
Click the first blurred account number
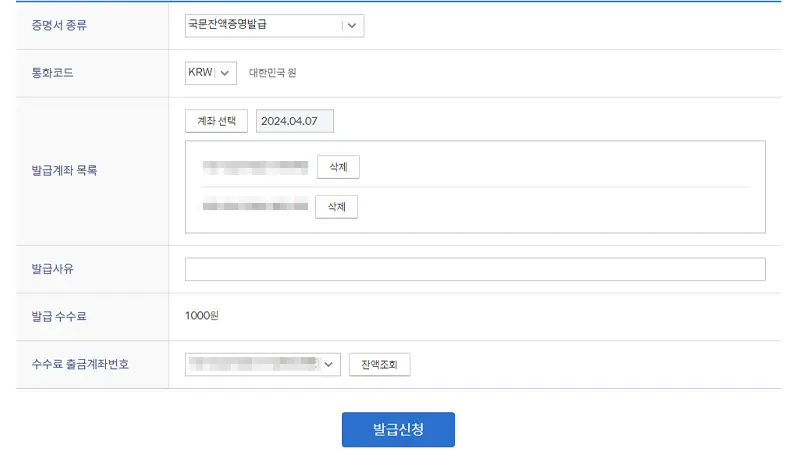[255, 167]
